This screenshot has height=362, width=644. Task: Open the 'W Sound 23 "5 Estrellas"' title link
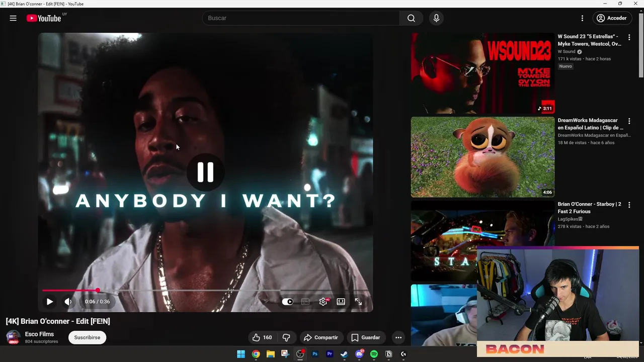click(x=590, y=40)
